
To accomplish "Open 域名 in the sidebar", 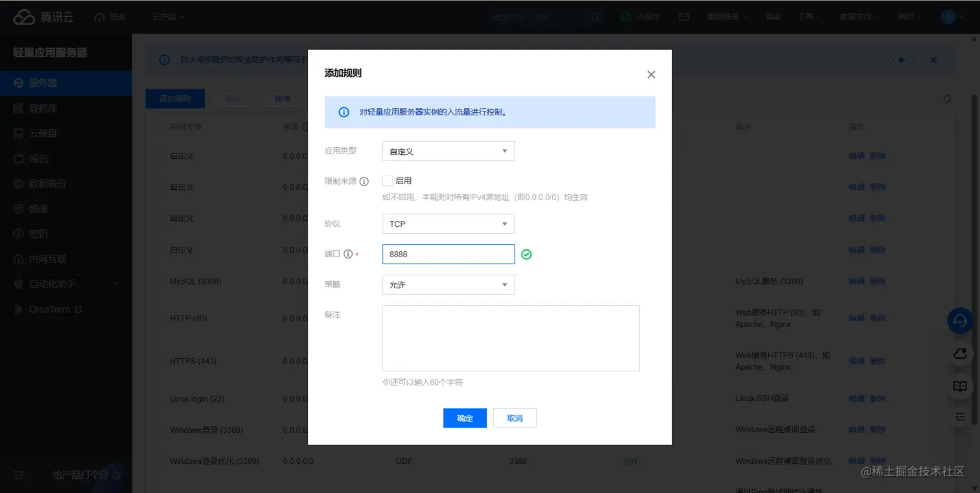I will [66, 158].
